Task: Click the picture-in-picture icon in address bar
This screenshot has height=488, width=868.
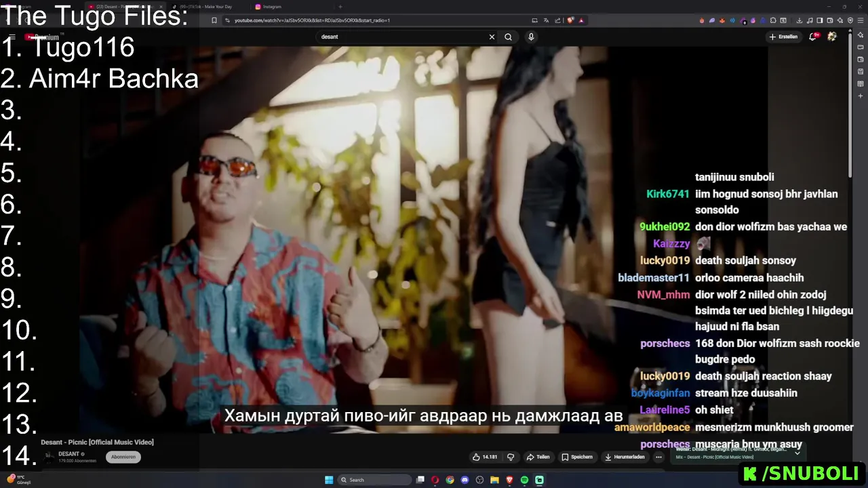Action: click(534, 20)
